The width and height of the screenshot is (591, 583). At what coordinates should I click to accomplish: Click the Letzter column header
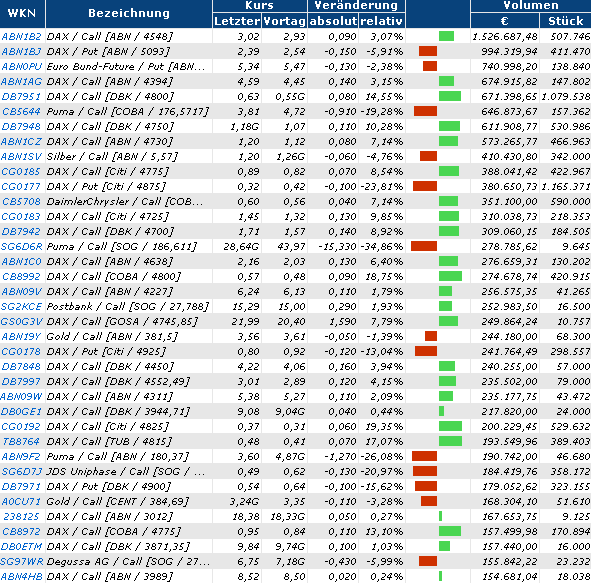pos(237,21)
